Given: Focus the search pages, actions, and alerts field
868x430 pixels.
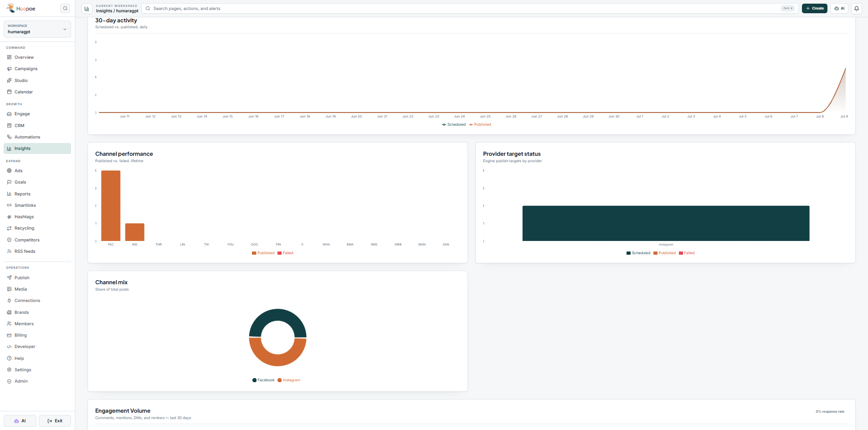Looking at the screenshot, I should point(469,8).
